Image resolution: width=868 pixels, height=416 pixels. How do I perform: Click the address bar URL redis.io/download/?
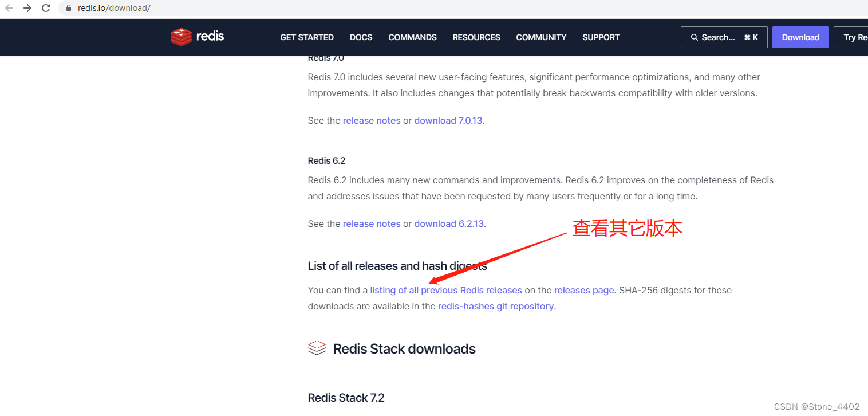114,8
